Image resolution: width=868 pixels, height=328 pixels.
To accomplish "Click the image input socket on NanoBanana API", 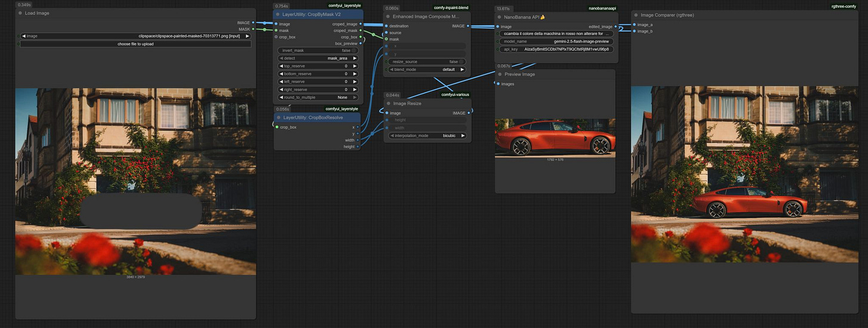I will (497, 26).
